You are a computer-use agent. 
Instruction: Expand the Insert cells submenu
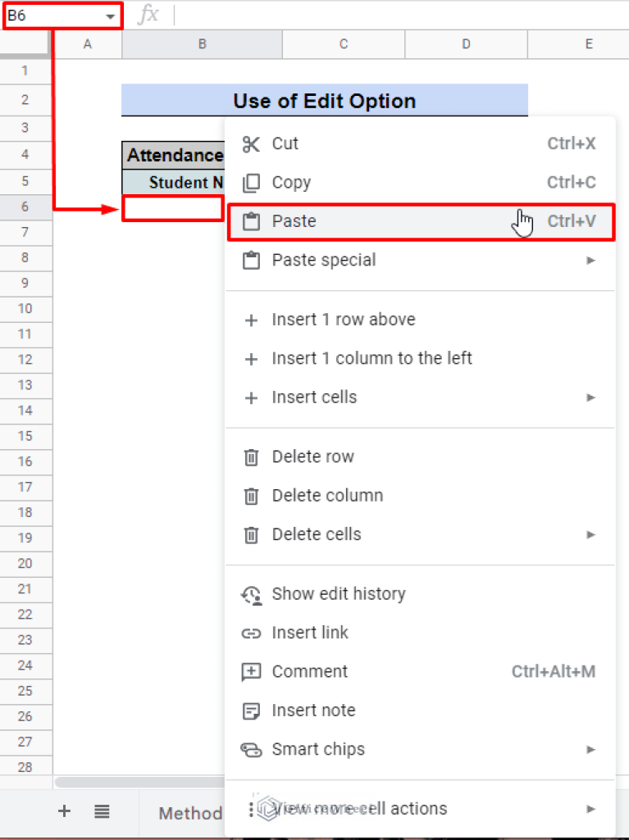pyautogui.click(x=591, y=397)
